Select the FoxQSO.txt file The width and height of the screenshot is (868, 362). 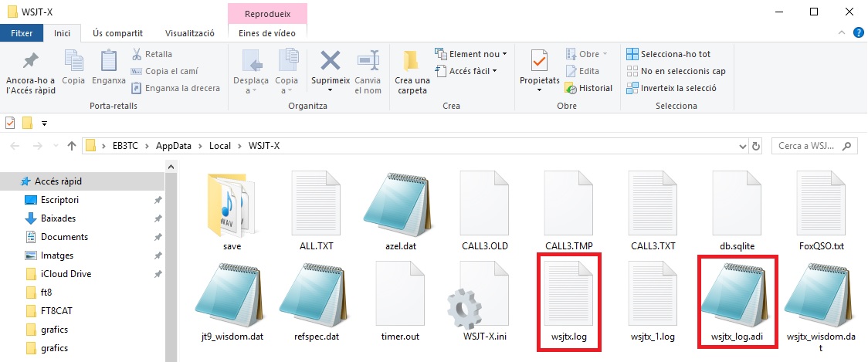822,211
